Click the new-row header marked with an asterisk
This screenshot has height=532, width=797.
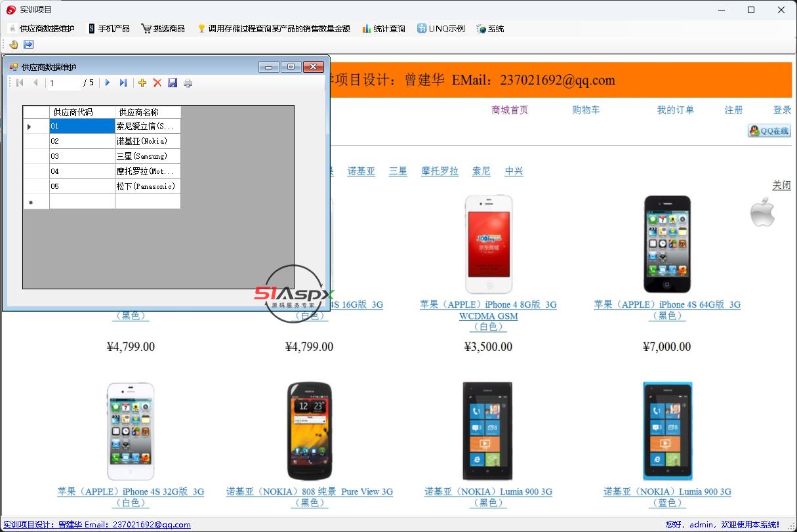pyautogui.click(x=37, y=202)
